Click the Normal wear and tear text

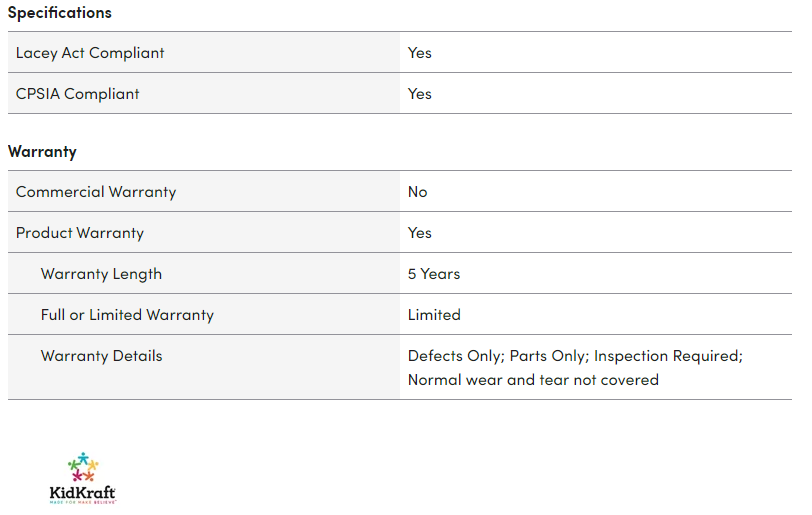[533, 379]
